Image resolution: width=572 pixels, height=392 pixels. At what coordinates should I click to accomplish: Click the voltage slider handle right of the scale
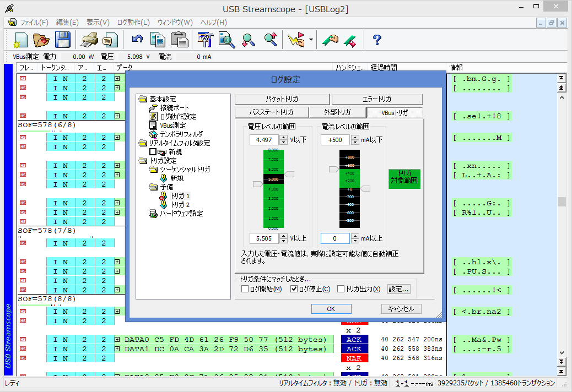coord(289,175)
